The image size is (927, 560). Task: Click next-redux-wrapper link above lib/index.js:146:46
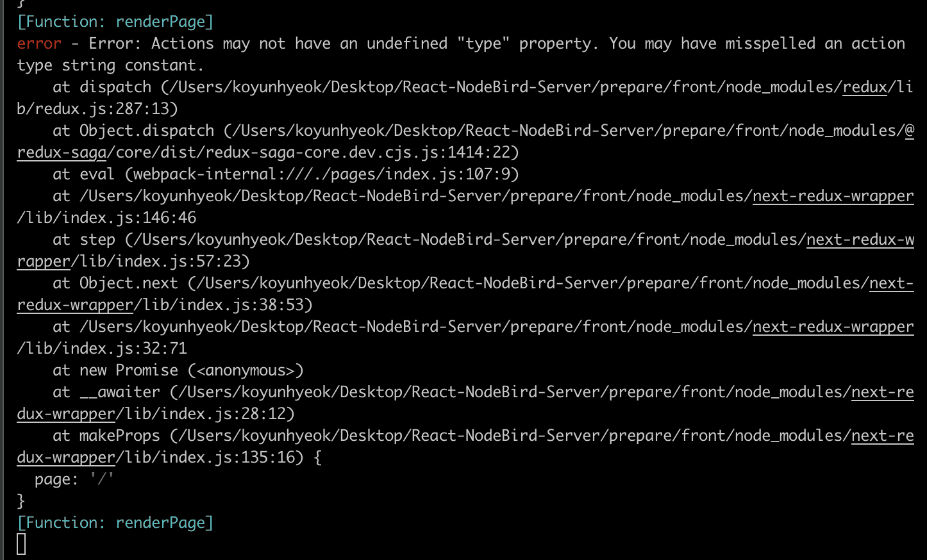[833, 196]
